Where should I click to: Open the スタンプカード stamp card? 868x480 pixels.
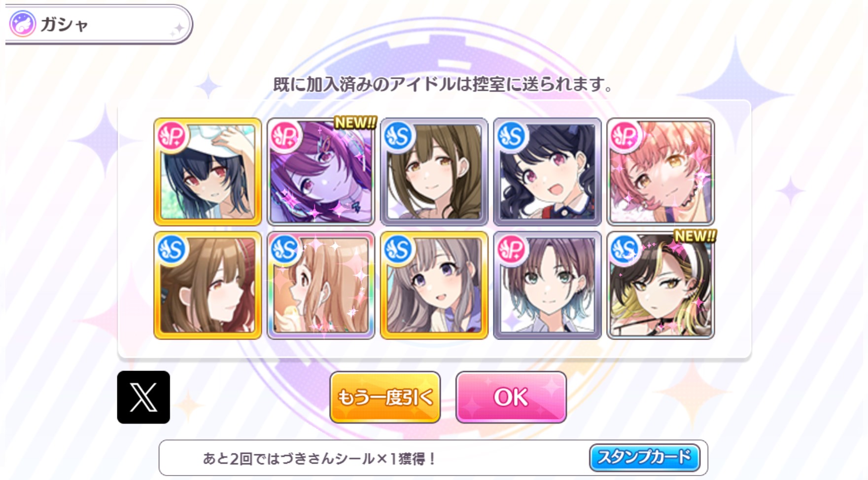pyautogui.click(x=645, y=457)
